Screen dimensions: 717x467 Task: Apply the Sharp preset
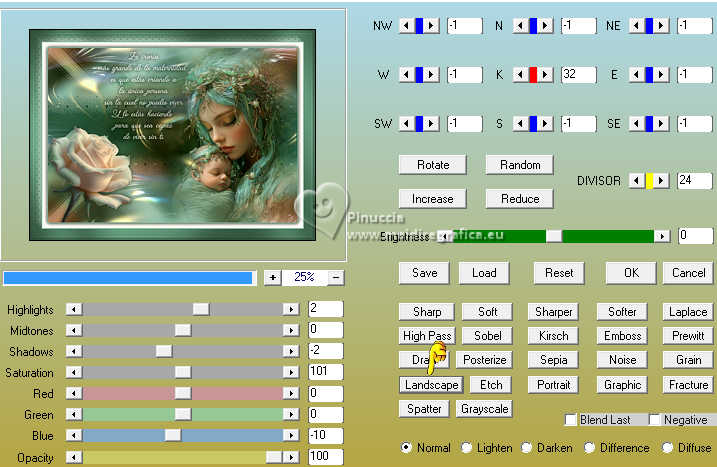427,312
